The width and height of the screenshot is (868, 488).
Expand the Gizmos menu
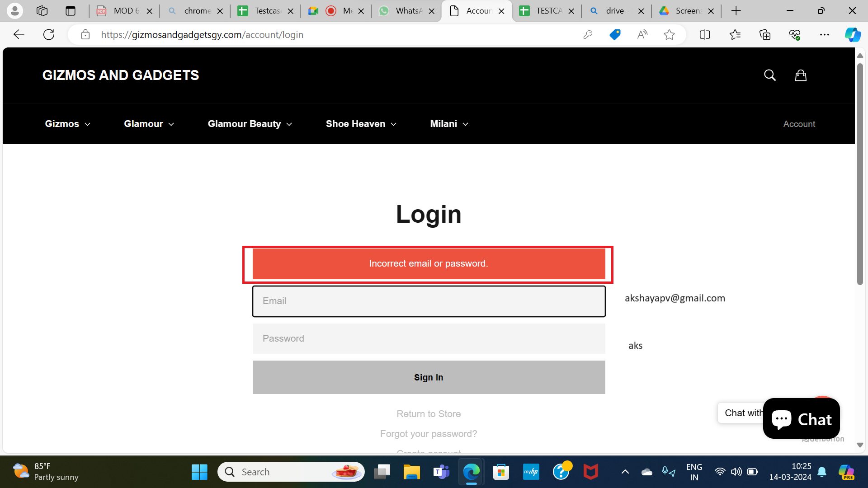click(67, 124)
